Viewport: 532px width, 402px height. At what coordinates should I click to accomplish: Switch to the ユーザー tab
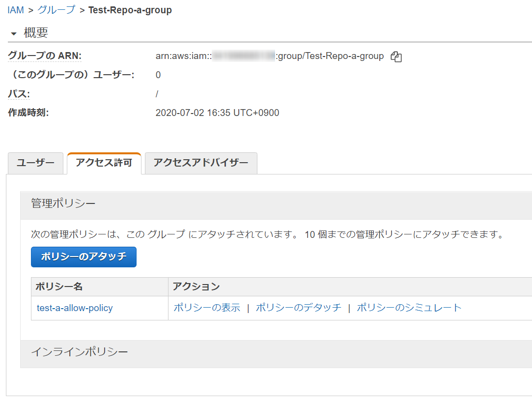point(35,163)
